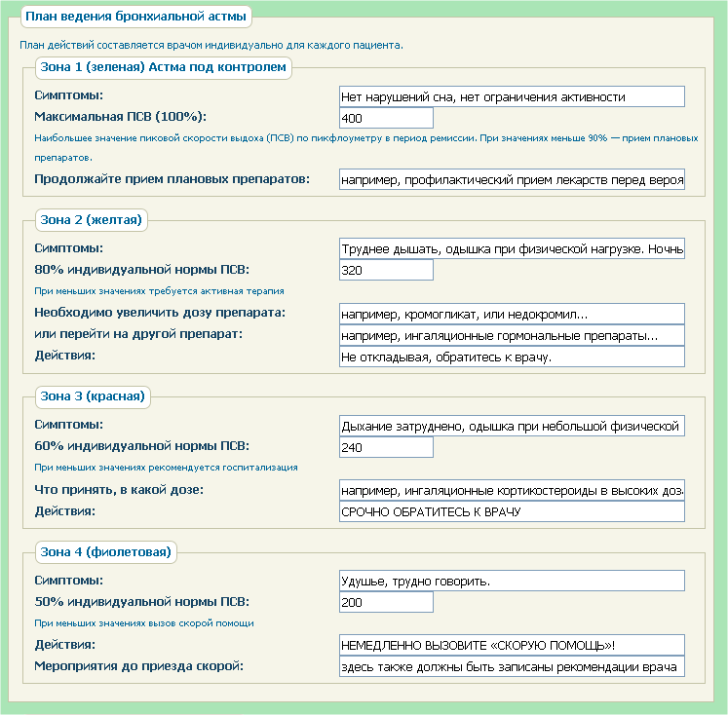Click the Zone 2 actions field 'Не откладывая'
This screenshot has width=728, height=715.
(x=512, y=357)
